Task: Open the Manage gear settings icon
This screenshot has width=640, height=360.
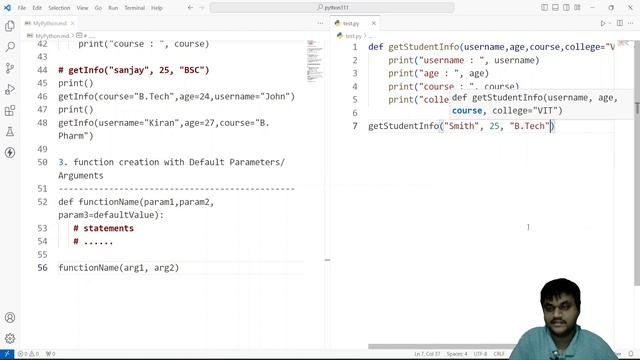Action: pos(10,338)
